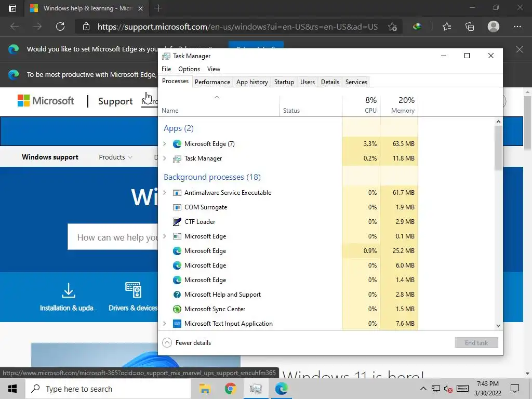
Task: Click the Windows support link
Action: [50, 157]
